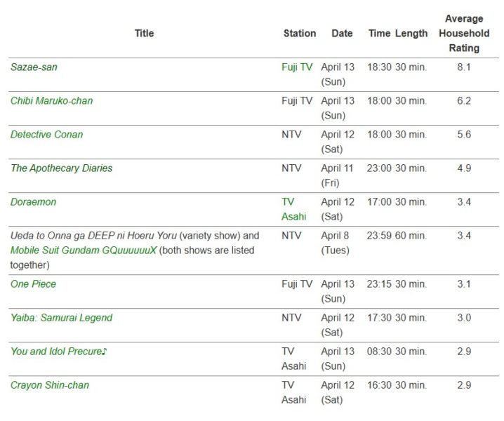This screenshot has width=504, height=421.
Task: Click the Station column header
Action: [x=300, y=34]
